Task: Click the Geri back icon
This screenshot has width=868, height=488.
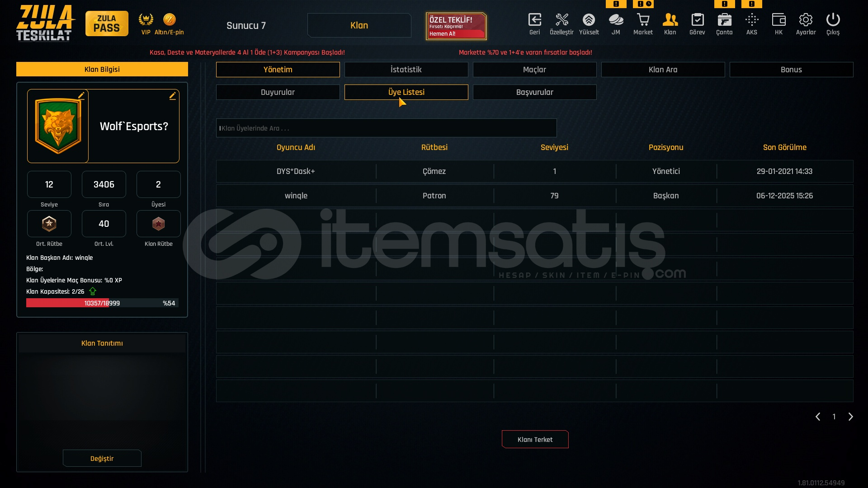Action: (x=534, y=20)
